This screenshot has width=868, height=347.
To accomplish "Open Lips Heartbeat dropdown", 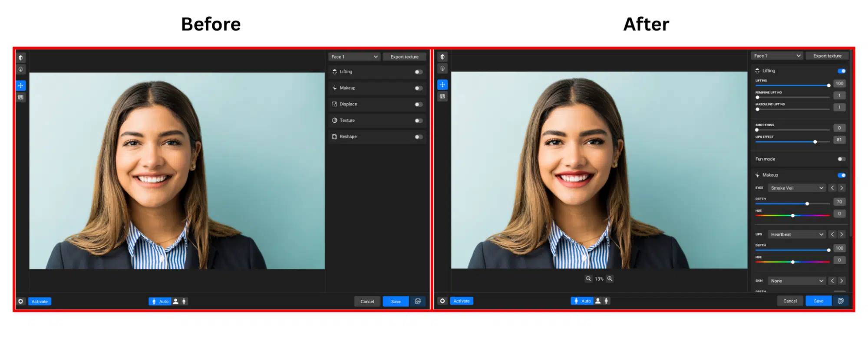I will [x=797, y=234].
